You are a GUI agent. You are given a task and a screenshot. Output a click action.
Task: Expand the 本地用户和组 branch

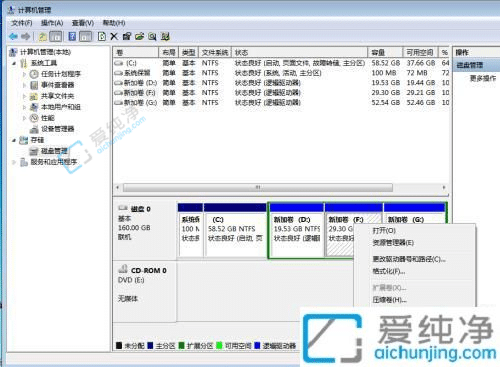24,107
